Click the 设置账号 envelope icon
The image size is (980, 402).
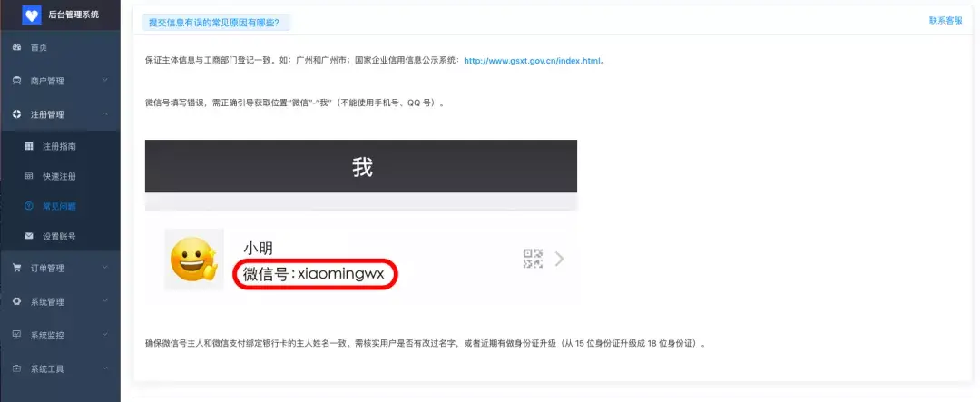coord(29,236)
